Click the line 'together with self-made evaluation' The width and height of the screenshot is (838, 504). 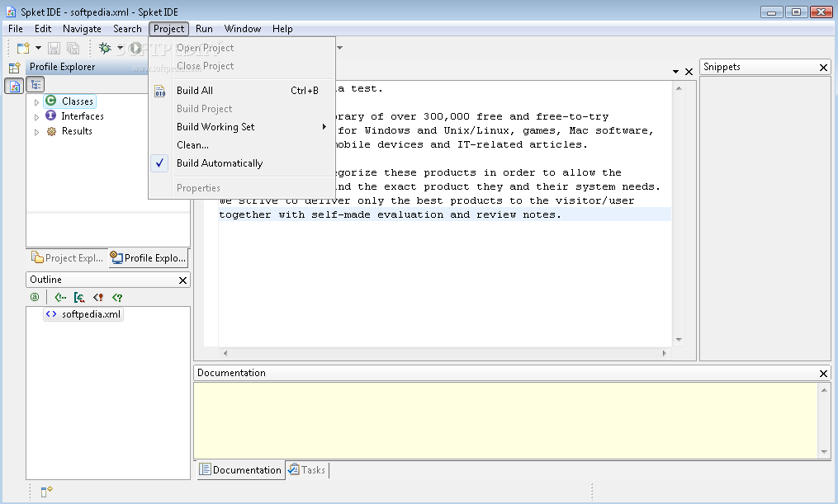pos(391,214)
